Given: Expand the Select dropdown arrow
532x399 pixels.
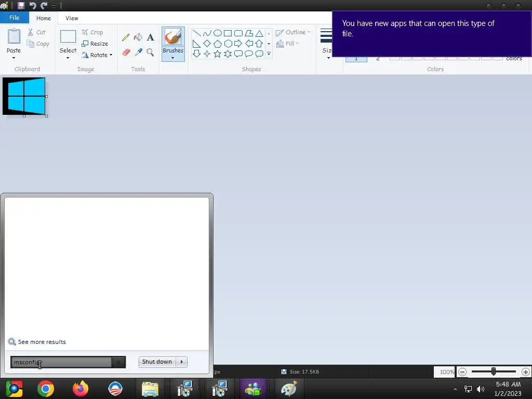Looking at the screenshot, I should [x=68, y=58].
